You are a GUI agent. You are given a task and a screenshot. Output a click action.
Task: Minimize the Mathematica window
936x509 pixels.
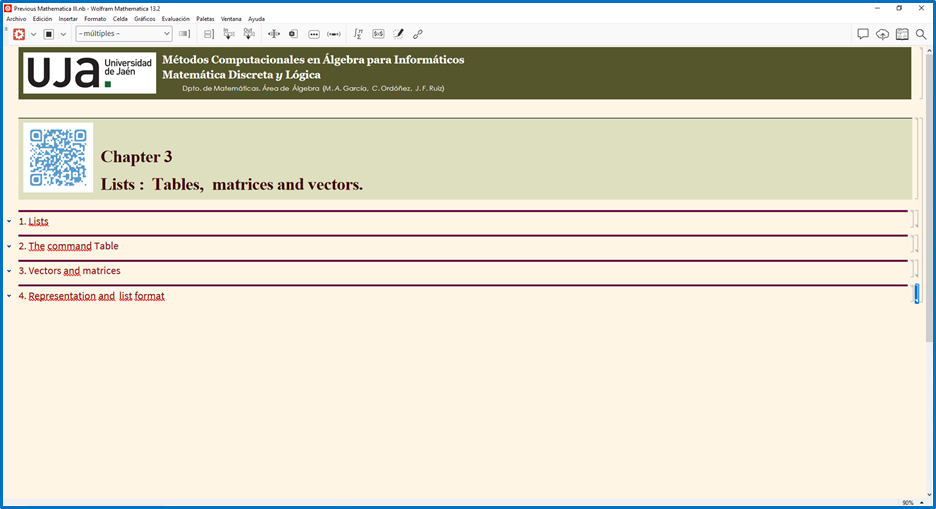coord(878,8)
